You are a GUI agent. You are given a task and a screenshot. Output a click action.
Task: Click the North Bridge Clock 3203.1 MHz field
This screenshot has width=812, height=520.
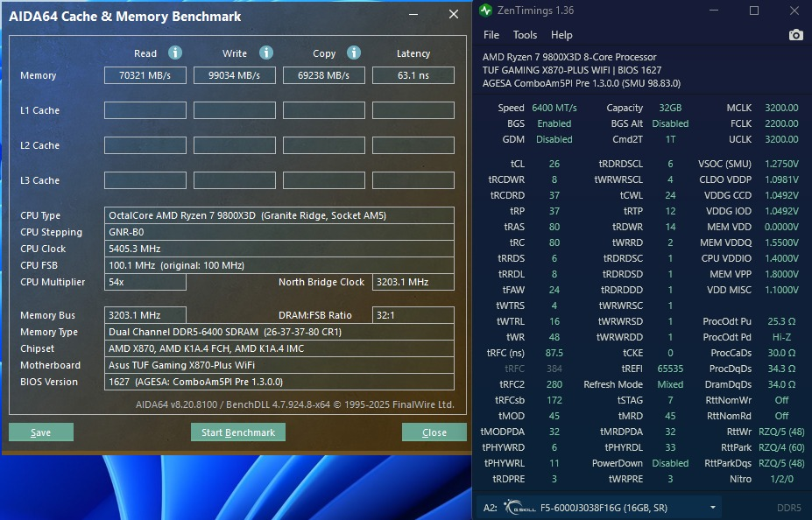point(413,282)
